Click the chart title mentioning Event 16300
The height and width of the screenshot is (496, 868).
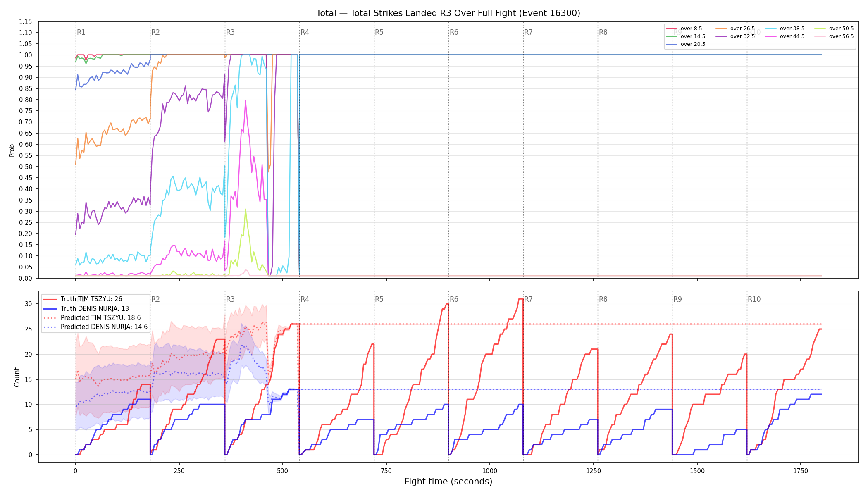pos(448,13)
